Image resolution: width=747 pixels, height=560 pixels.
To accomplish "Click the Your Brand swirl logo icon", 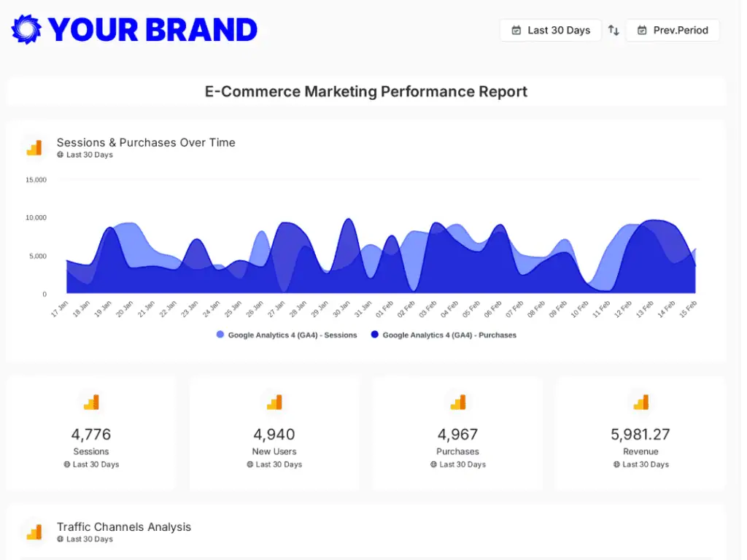I will pos(27,30).
